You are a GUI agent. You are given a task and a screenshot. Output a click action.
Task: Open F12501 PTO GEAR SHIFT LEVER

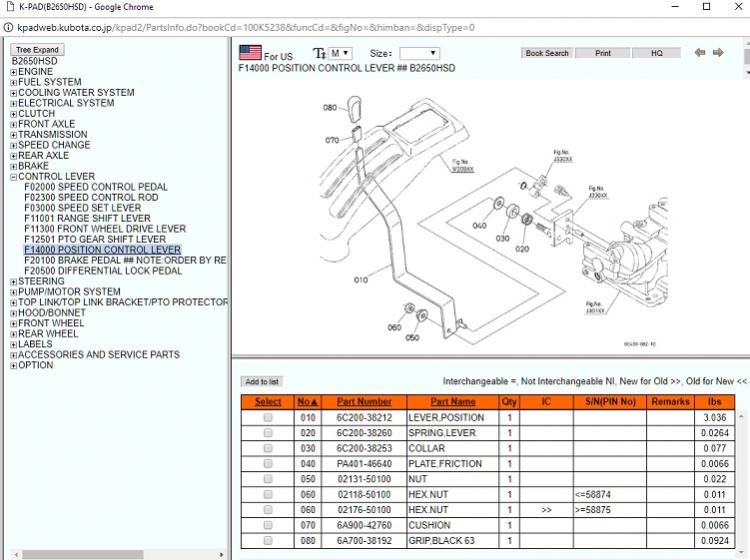[95, 240]
